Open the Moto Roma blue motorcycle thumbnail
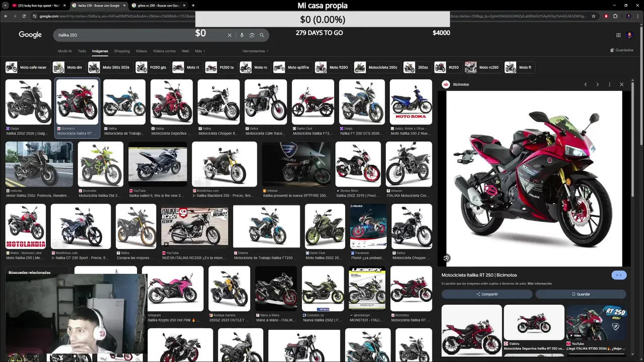Viewport: 644px width, 362px height. 411,102
